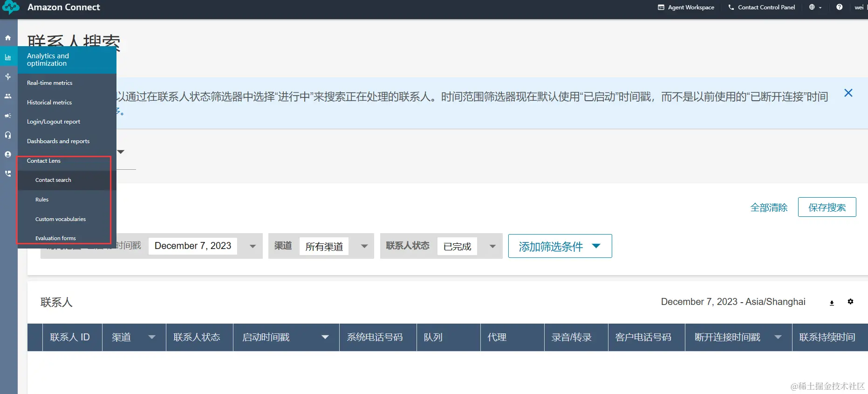Open Agent Workspace
868x394 pixels.
[x=686, y=7]
